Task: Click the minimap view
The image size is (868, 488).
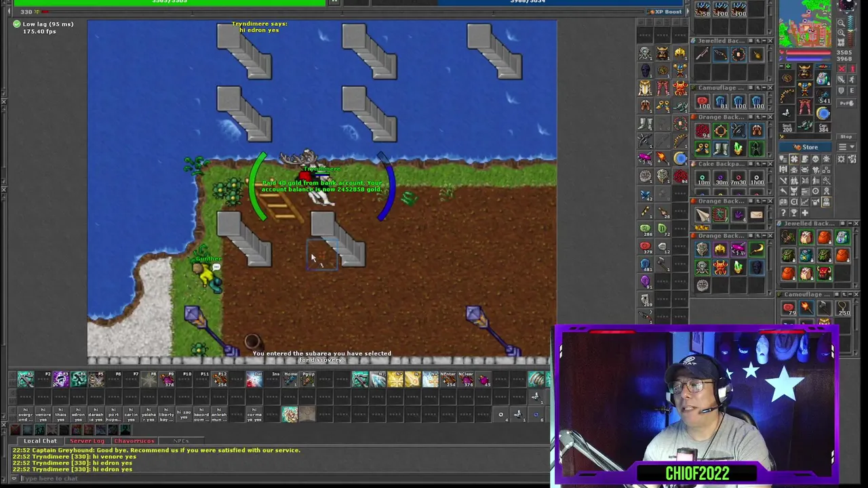Action: (805, 24)
